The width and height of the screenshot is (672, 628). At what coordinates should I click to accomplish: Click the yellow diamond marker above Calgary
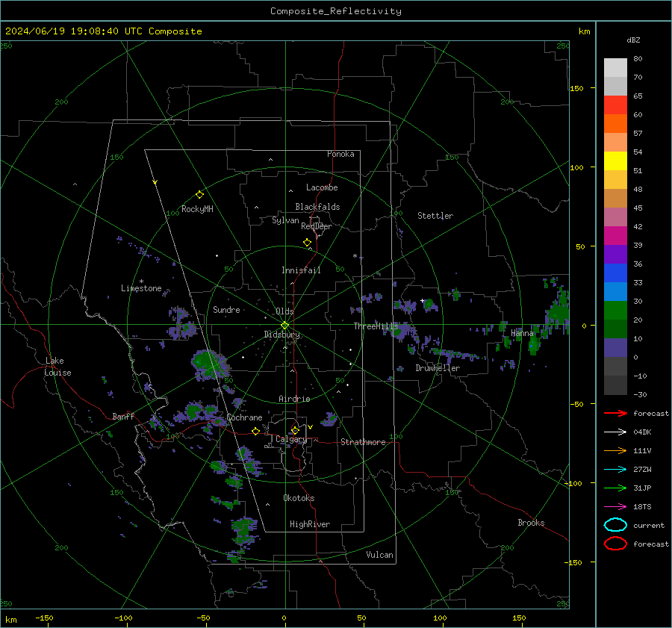click(x=295, y=430)
